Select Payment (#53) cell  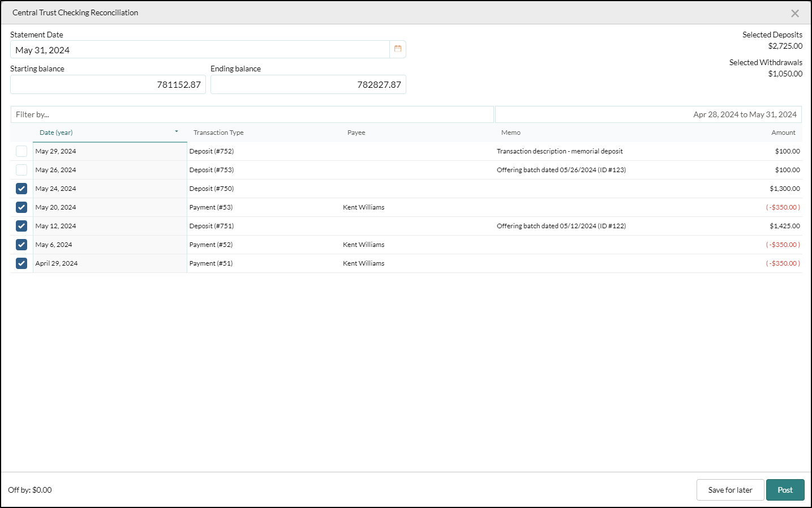211,207
